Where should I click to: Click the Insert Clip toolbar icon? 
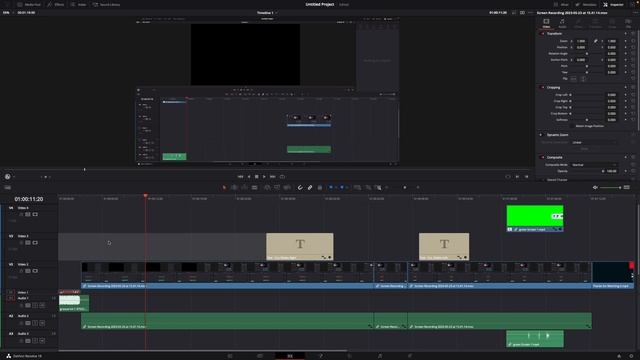coord(267,187)
